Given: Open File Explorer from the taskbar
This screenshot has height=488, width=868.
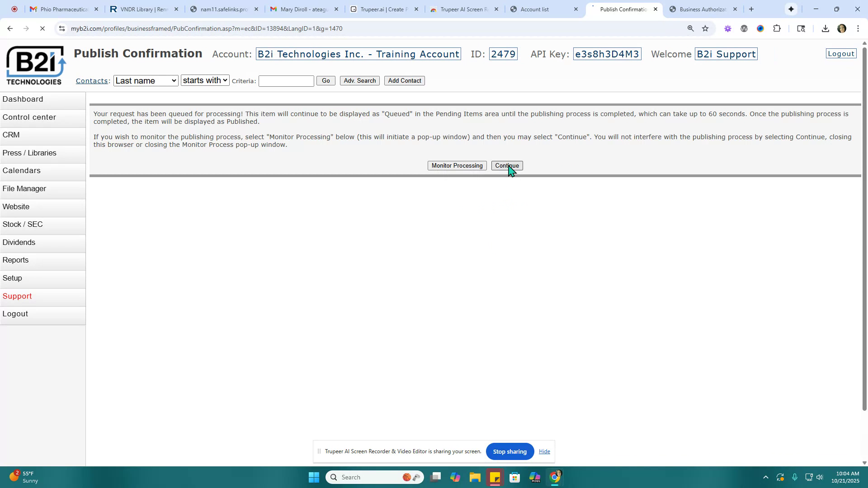Looking at the screenshot, I should point(475,477).
